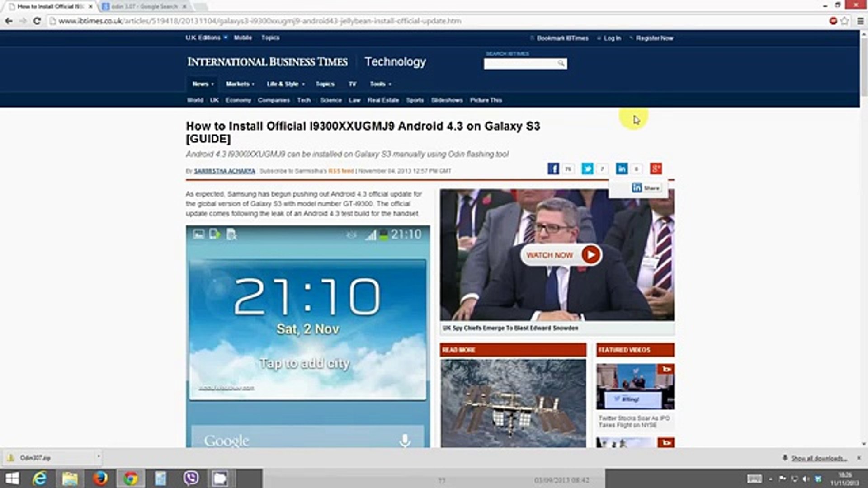Click the LinkedIn share icon
The width and height of the screenshot is (868, 488).
621,169
